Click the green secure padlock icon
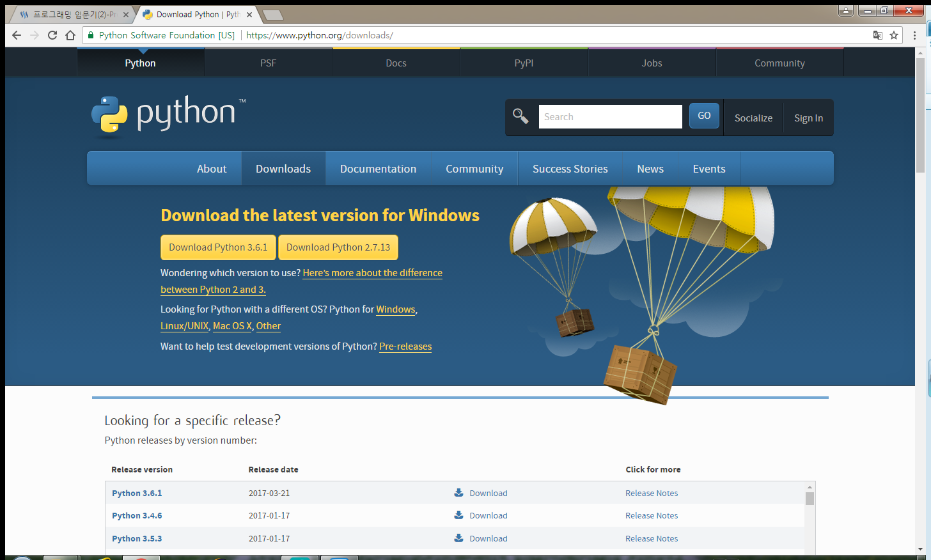The width and height of the screenshot is (931, 560). pos(91,35)
